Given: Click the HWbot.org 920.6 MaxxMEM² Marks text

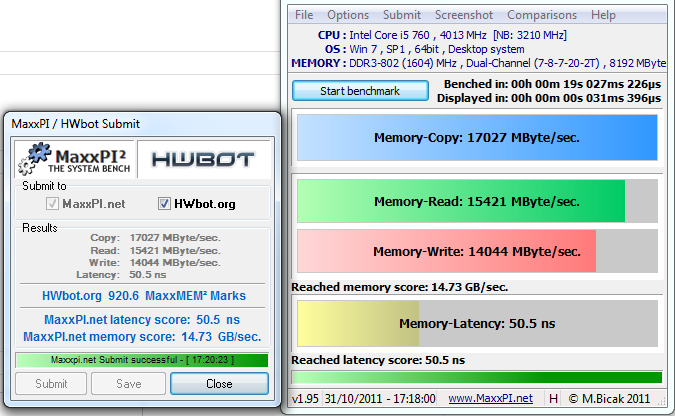Looking at the screenshot, I should (144, 295).
